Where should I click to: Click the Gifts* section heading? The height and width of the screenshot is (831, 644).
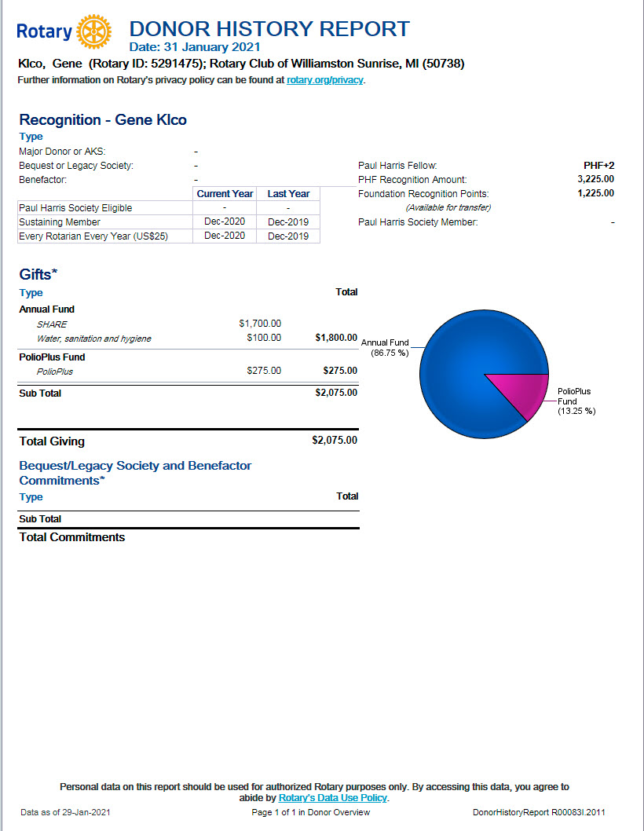(x=38, y=275)
